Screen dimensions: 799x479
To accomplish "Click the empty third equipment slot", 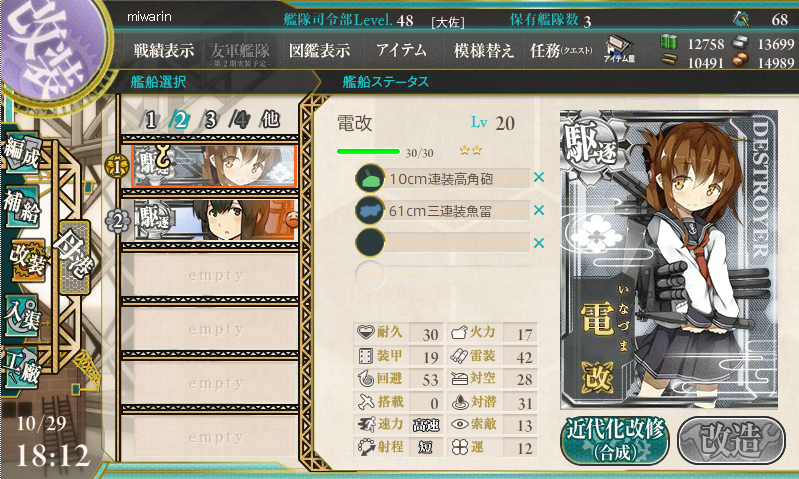I will pos(442,243).
